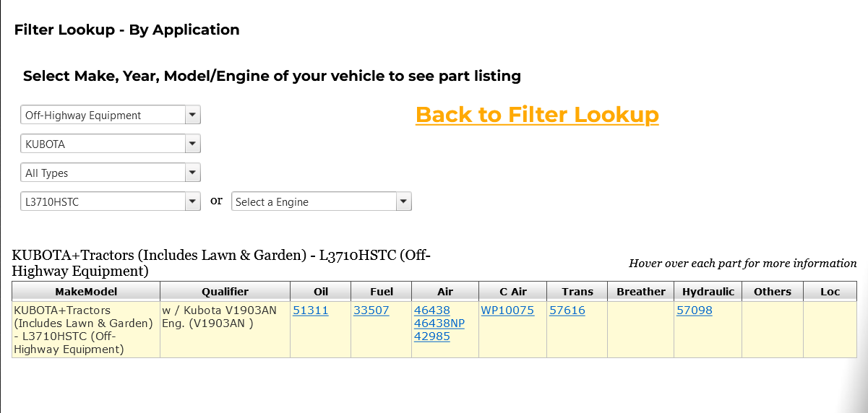868x413 pixels.
Task: Click the Kubota V1903AN Eng. qualifier cell
Action: point(225,329)
